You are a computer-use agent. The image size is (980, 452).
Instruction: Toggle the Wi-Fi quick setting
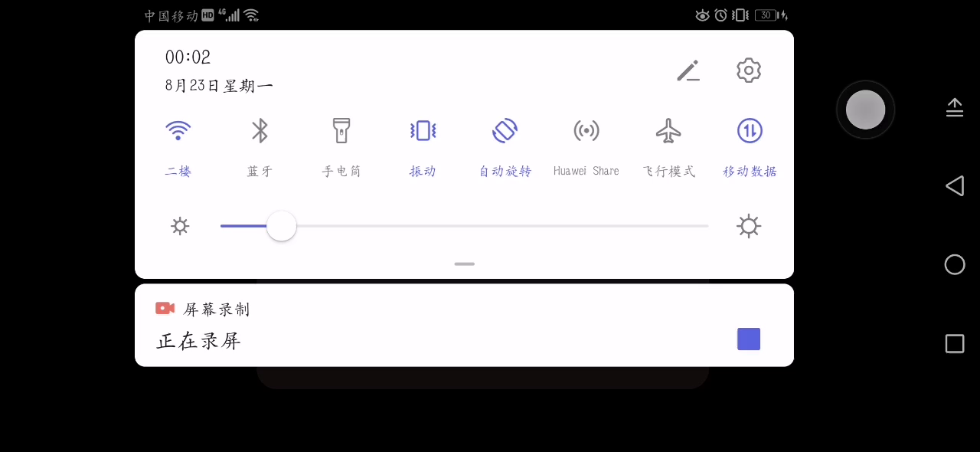pyautogui.click(x=178, y=131)
